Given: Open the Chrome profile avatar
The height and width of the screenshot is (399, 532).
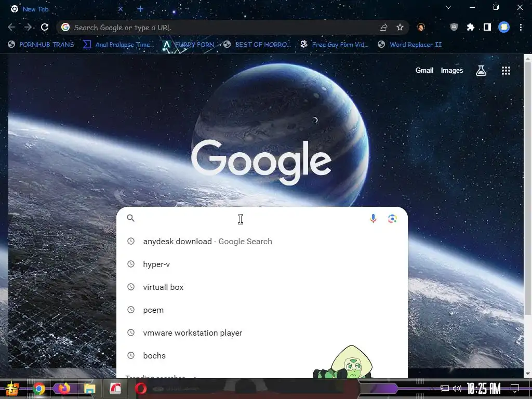Looking at the screenshot, I should pyautogui.click(x=504, y=27).
